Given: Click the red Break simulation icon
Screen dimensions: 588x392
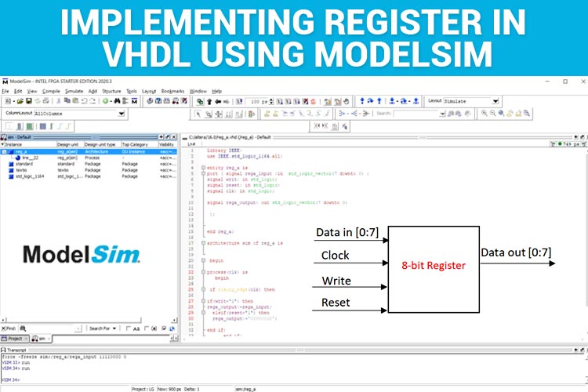Looking at the screenshot, I should click(x=313, y=102).
